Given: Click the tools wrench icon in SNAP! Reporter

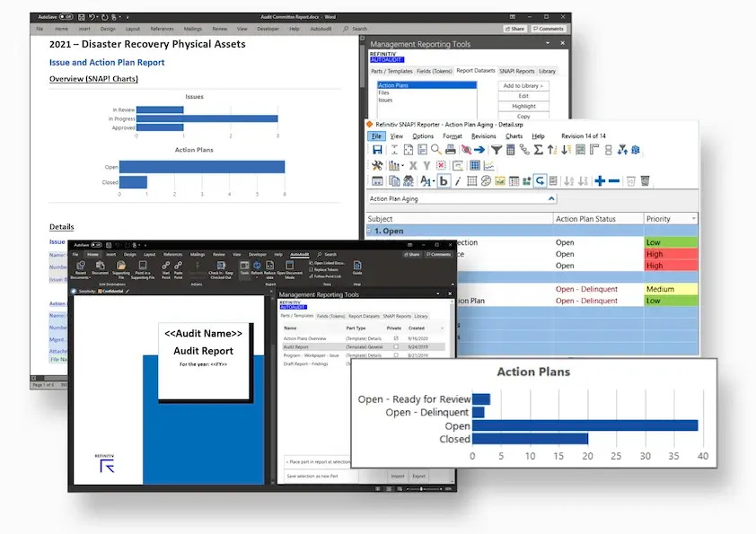Looking at the screenshot, I should pos(377,166).
